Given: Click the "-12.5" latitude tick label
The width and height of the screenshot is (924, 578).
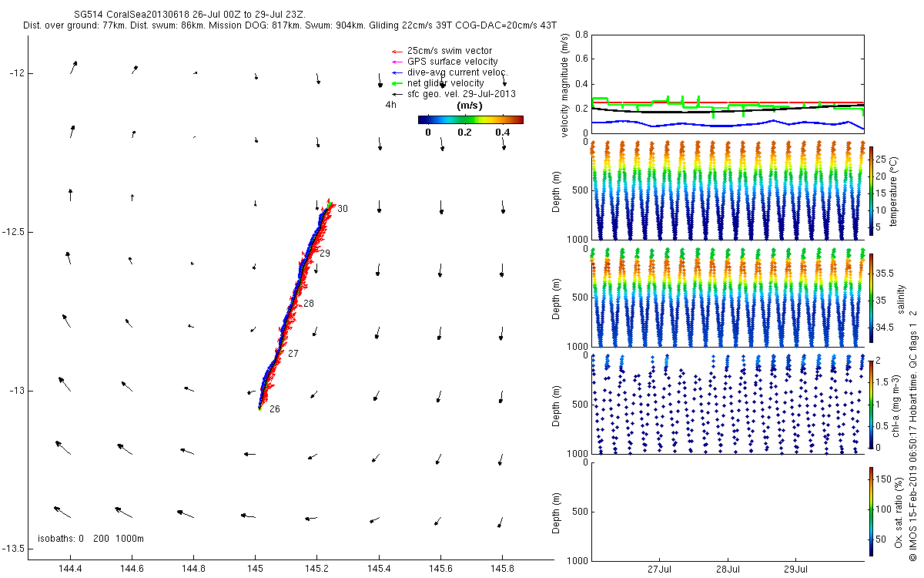Looking at the screenshot, I should click(x=13, y=232).
